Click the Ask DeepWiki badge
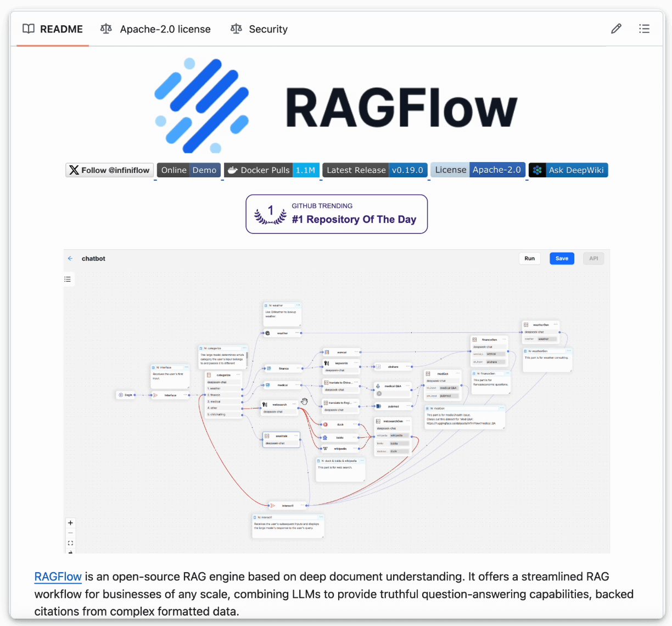 [x=568, y=170]
